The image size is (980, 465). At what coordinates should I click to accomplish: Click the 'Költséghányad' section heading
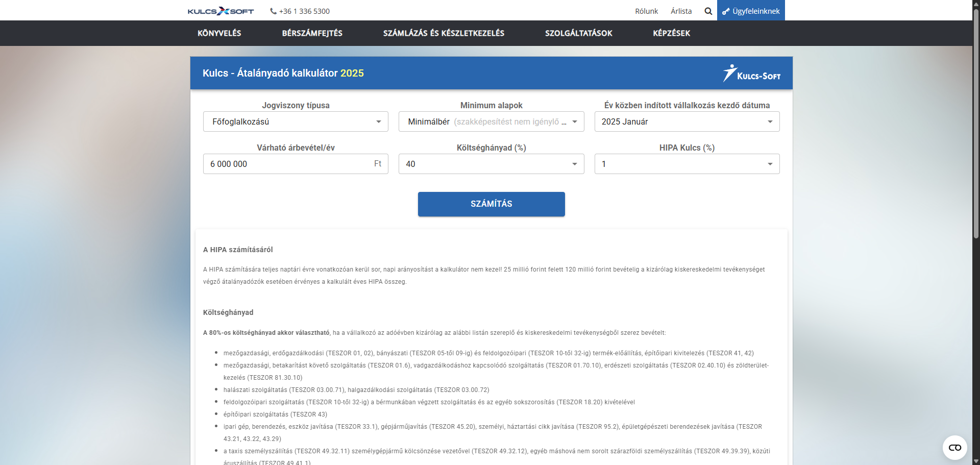click(x=228, y=312)
